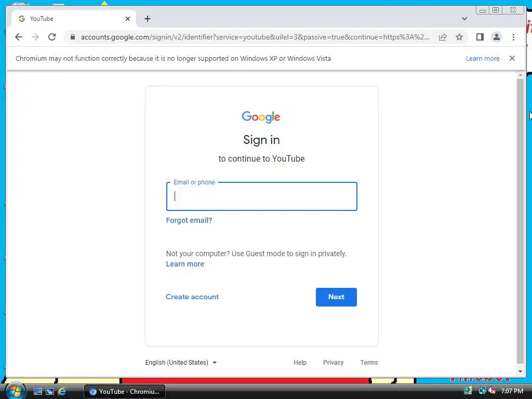Dismiss the unsupported Windows warning bar
Image resolution: width=532 pixels, height=399 pixels.
512,58
